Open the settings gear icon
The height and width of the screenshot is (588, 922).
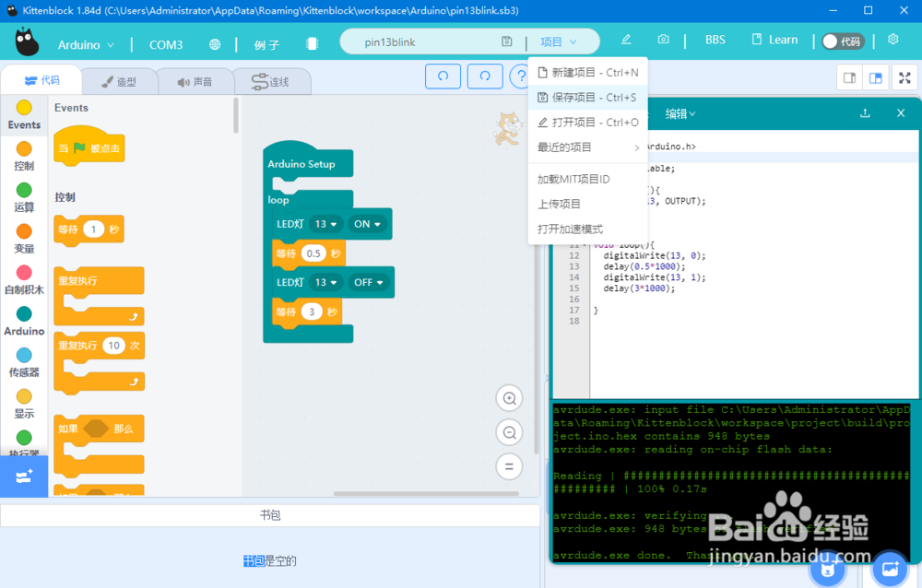pyautogui.click(x=893, y=40)
